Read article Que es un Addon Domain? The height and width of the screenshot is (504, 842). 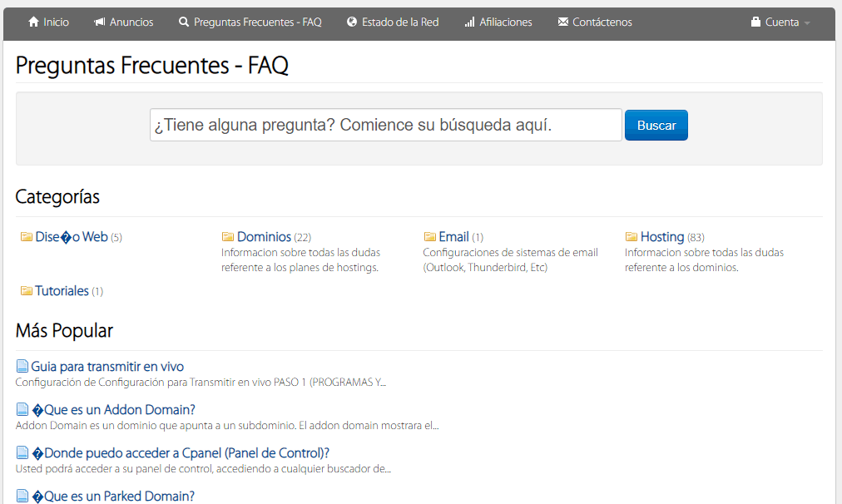113,410
